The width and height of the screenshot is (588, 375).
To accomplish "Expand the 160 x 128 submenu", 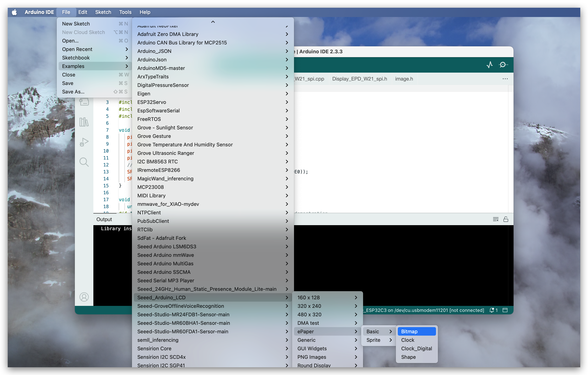I will pos(327,298).
